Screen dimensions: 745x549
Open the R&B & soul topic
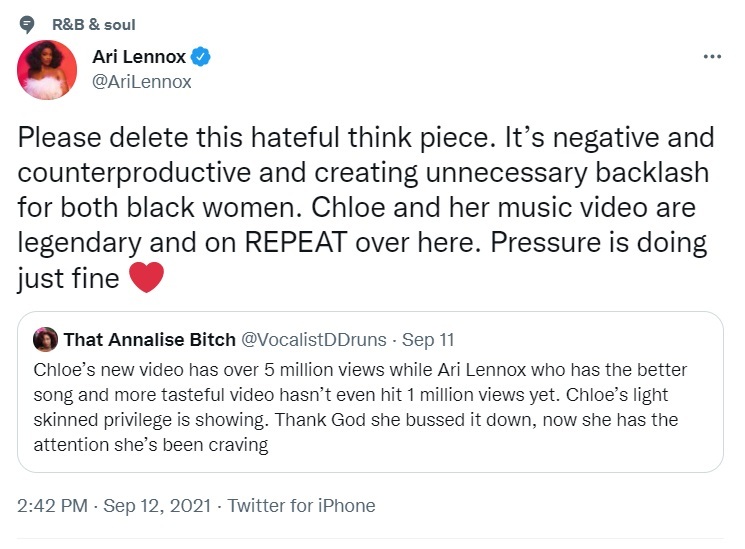94,24
